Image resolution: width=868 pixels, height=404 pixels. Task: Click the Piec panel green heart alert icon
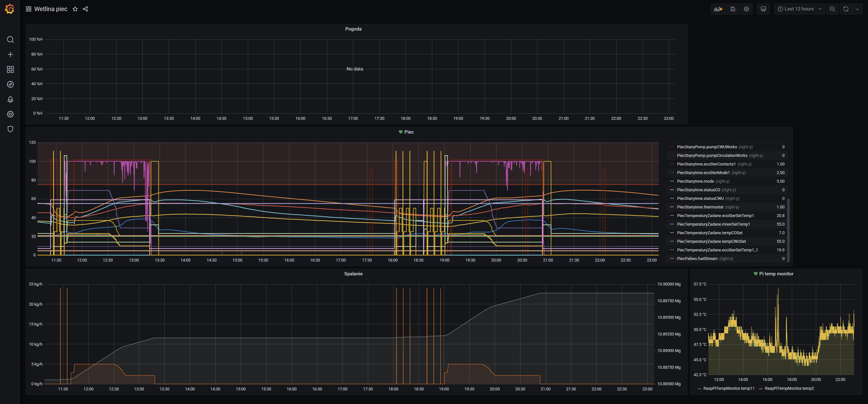(400, 132)
